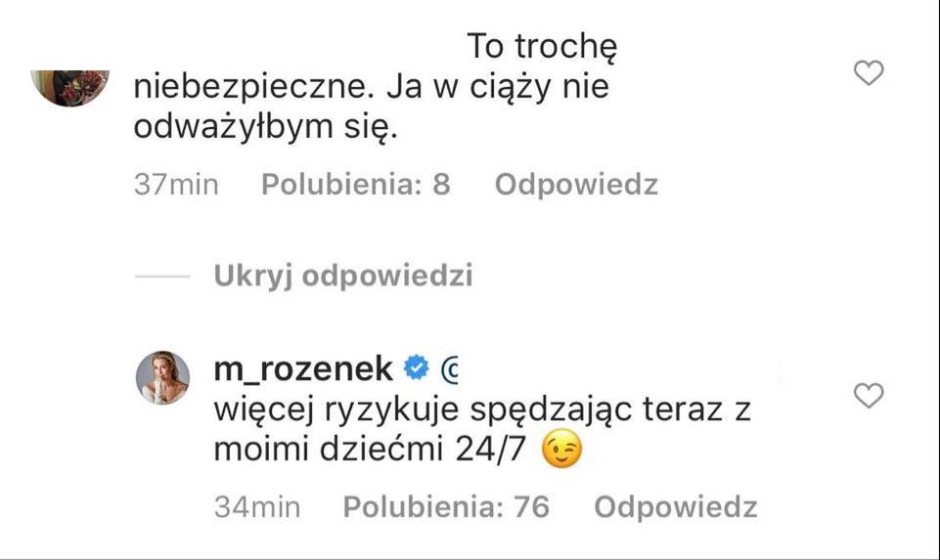Like the top comment with heart icon
This screenshot has width=940, height=560.
[x=869, y=72]
